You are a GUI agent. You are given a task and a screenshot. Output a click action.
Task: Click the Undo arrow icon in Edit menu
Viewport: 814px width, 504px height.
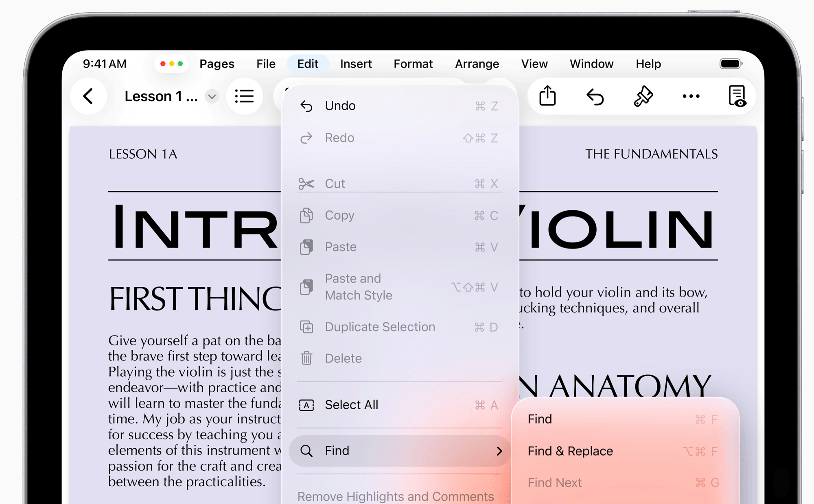tap(306, 106)
